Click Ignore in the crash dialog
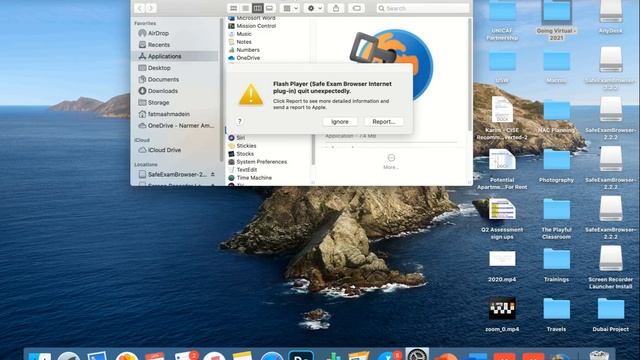640x360 pixels. (x=340, y=122)
